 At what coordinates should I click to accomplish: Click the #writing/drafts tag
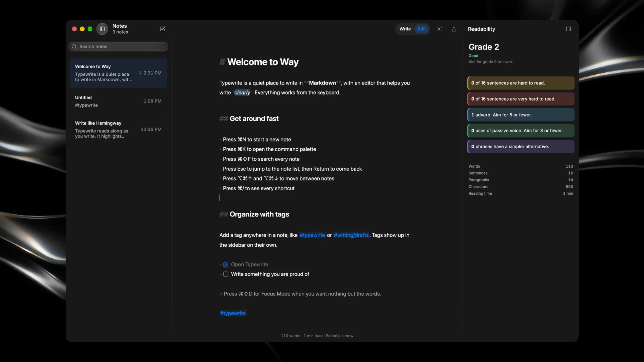[351, 235]
